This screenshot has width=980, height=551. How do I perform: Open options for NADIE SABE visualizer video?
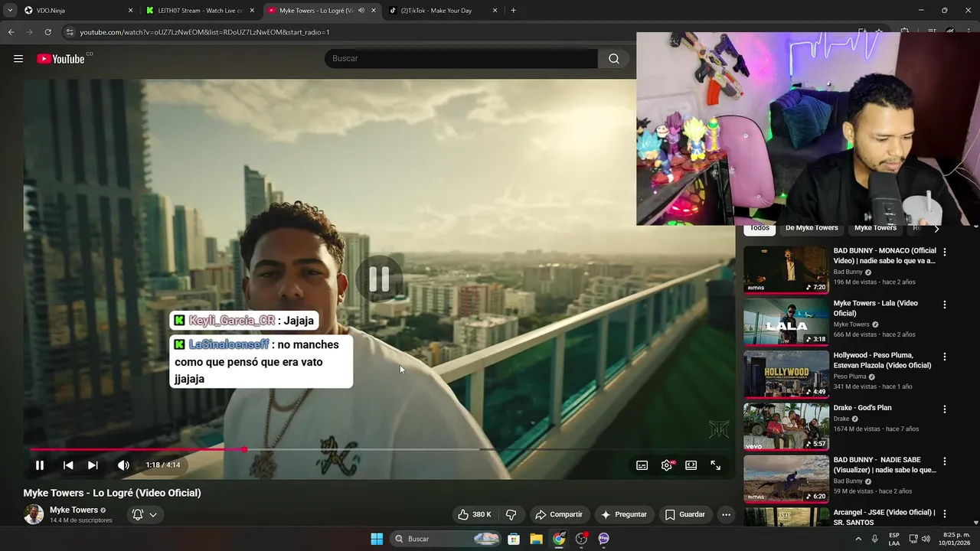pos(945,461)
